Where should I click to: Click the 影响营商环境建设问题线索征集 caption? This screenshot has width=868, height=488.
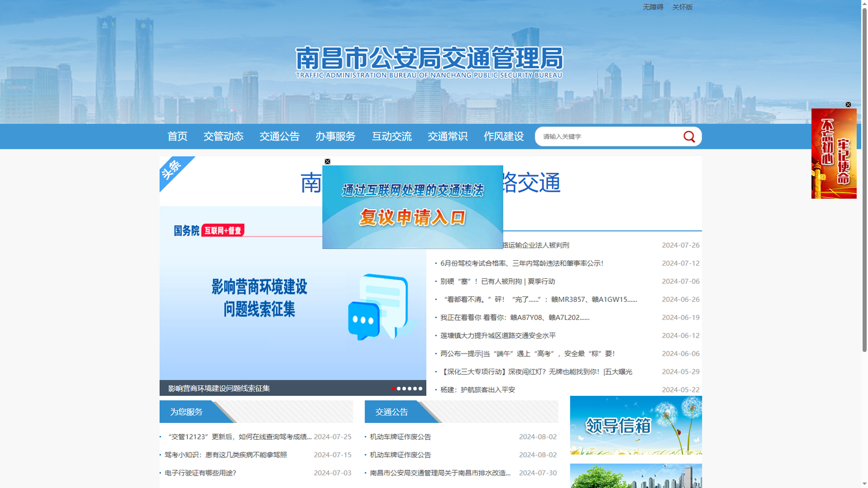(219, 389)
